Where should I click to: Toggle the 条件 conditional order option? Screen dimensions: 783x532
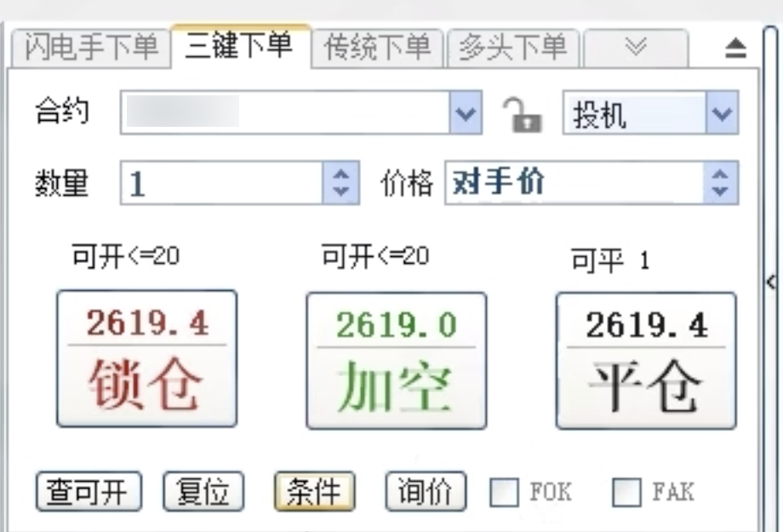pos(314,491)
